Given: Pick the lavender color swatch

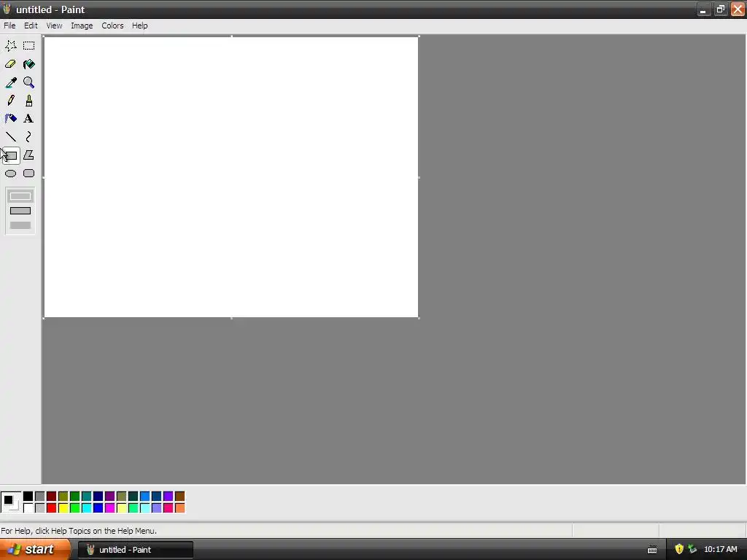Looking at the screenshot, I should click(157, 508).
